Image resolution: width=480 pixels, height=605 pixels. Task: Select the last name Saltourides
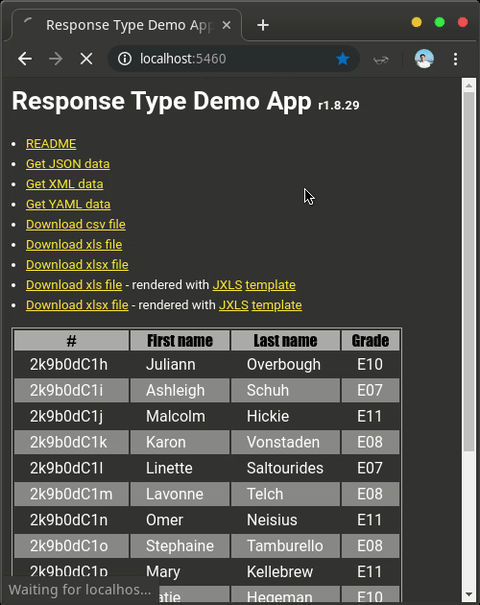pyautogui.click(x=286, y=468)
